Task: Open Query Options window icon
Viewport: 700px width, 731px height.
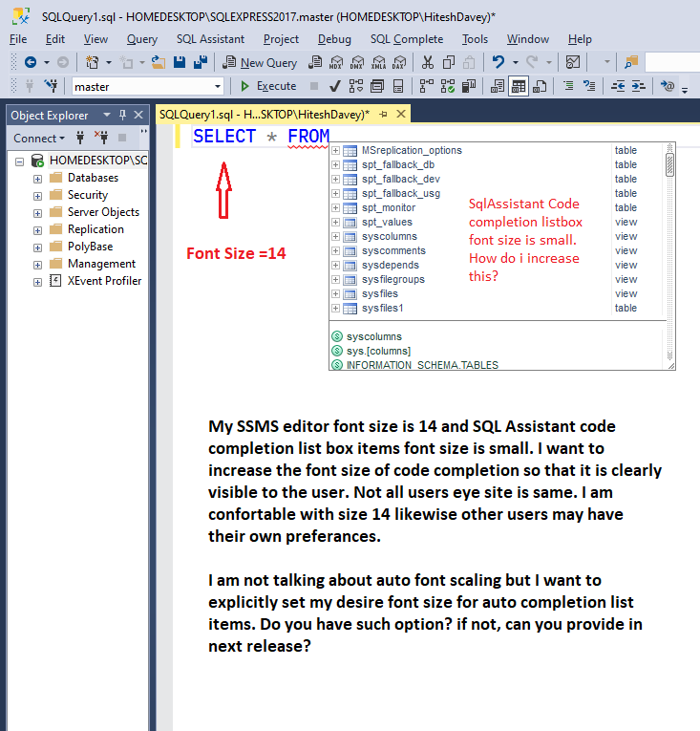Action: (377, 86)
